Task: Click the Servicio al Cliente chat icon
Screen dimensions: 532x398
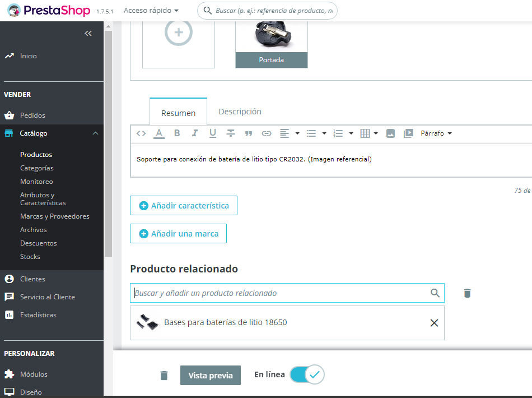Action: [9, 297]
